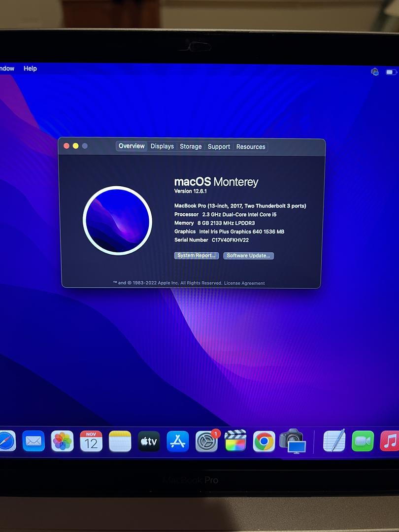The height and width of the screenshot is (532, 399).
Task: Open the Help menu
Action: pos(30,68)
